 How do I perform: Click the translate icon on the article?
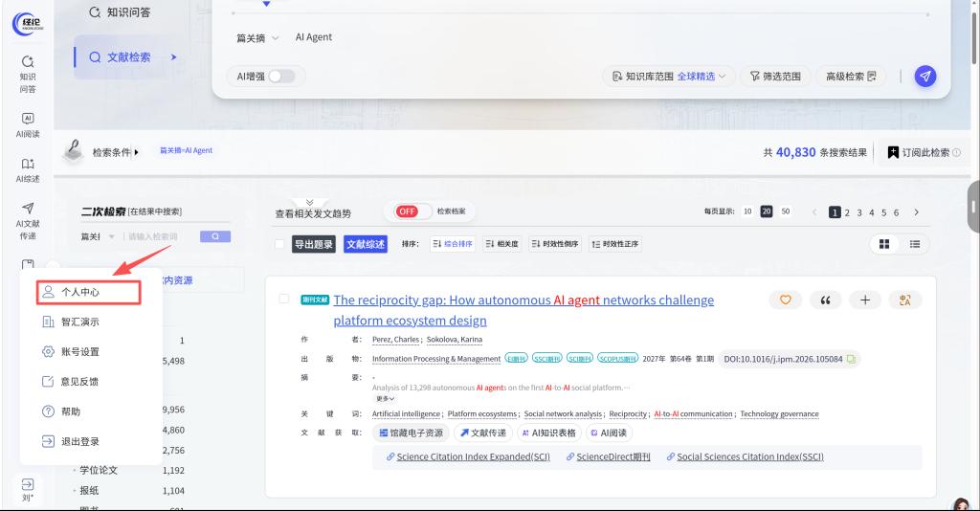(904, 300)
